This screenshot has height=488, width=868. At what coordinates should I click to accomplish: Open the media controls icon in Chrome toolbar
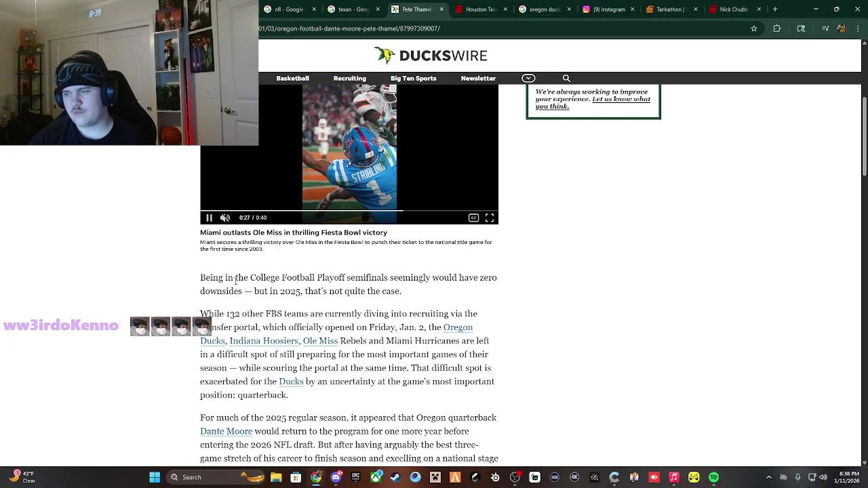[825, 28]
